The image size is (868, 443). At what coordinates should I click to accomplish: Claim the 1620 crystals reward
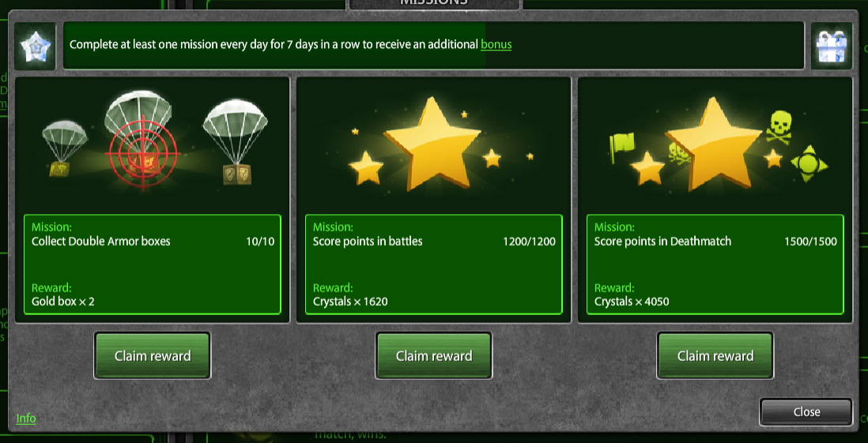coord(433,355)
